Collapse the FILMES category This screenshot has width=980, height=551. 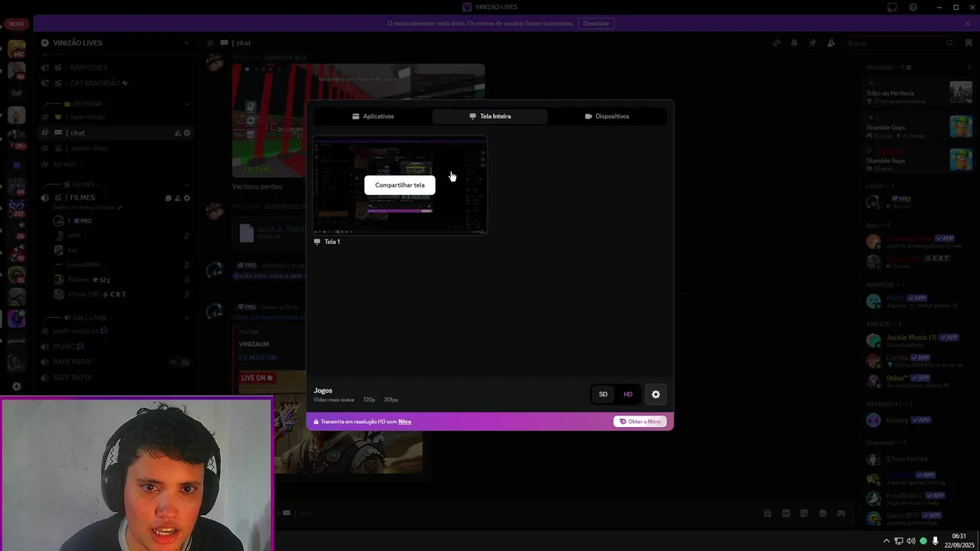point(83,184)
